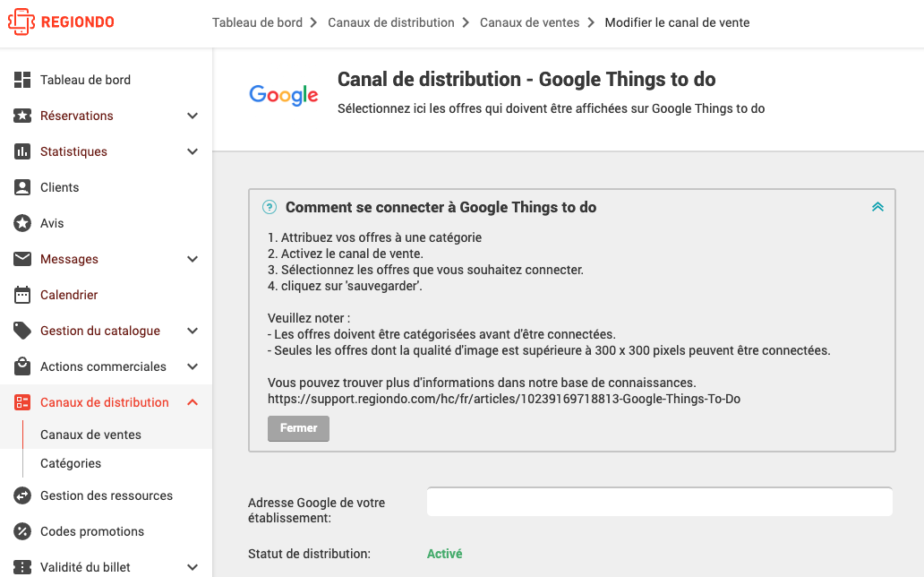Click the help question mark icon

point(269,207)
